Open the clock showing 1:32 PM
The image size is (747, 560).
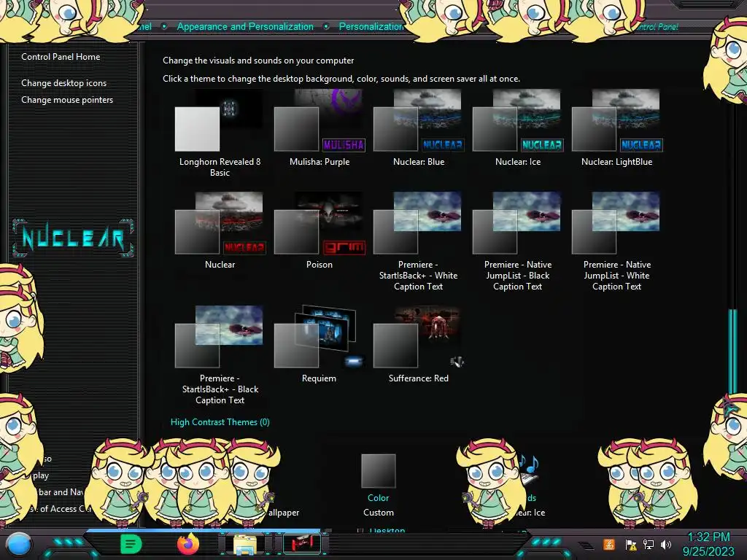708,544
